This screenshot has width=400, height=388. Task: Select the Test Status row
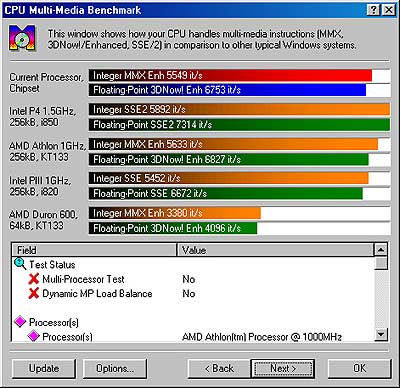point(193,264)
